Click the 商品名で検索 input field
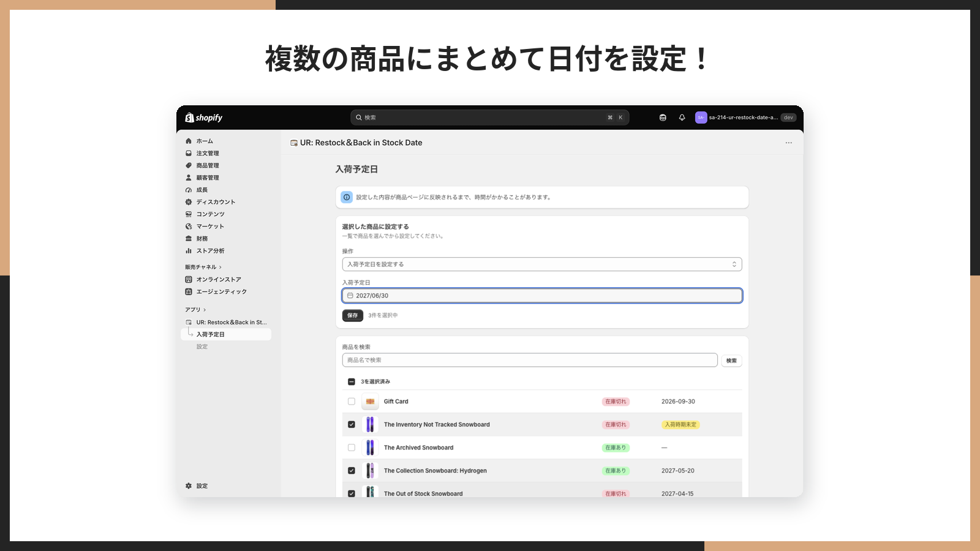 tap(530, 360)
